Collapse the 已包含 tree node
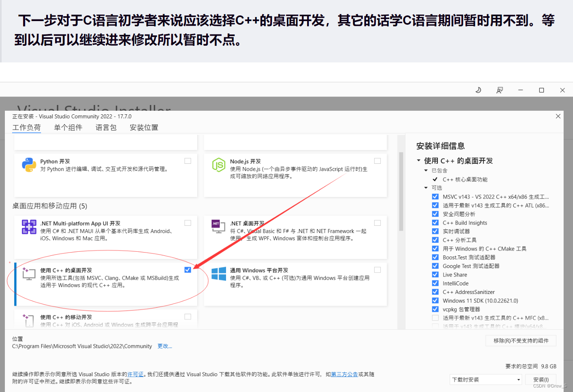 tap(426, 171)
